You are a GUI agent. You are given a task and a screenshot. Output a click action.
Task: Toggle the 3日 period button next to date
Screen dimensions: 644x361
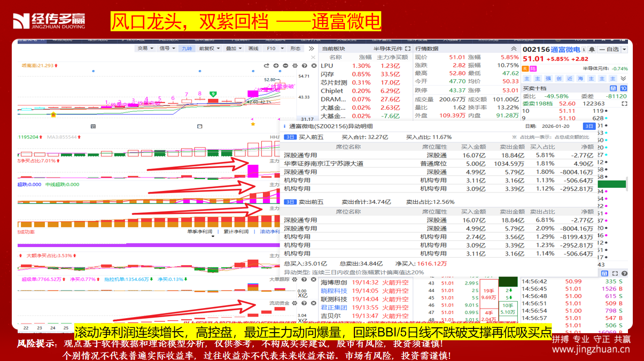pyautogui.click(x=588, y=126)
